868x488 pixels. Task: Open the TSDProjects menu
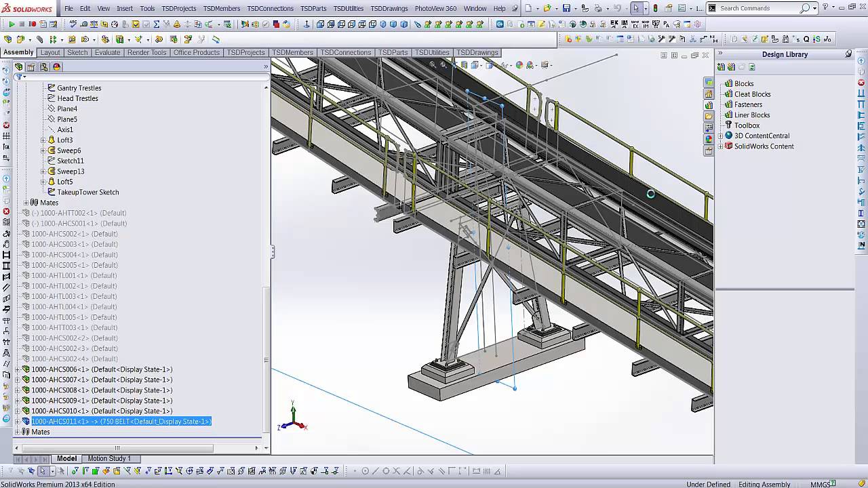[180, 8]
